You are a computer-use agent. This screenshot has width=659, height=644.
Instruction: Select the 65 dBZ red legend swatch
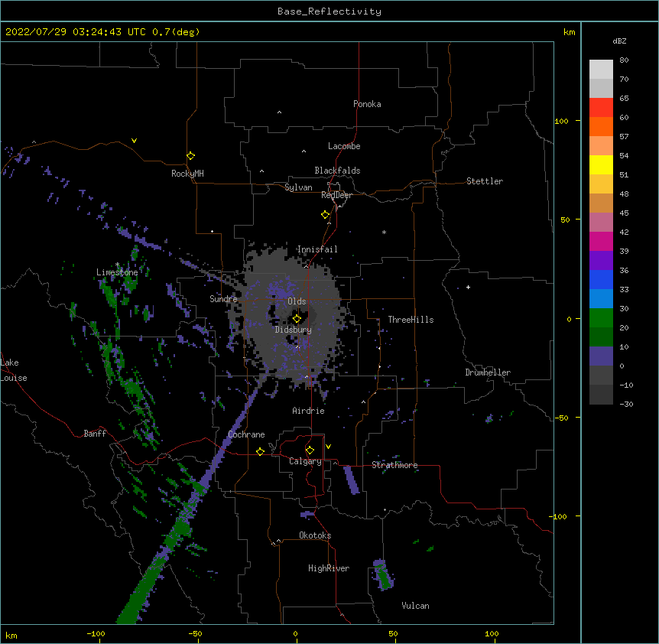[x=601, y=108]
